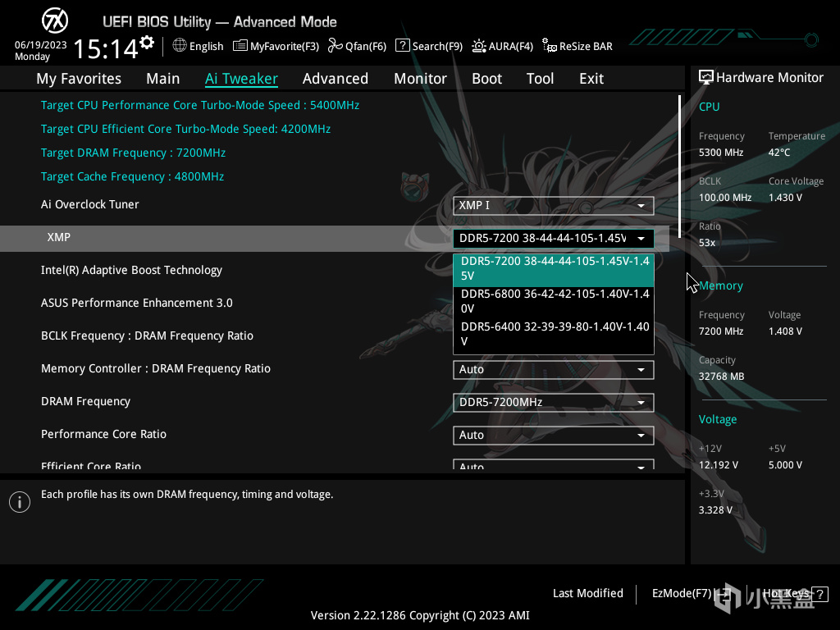Click the 15:14 clock display
Image resolution: width=840 pixels, height=630 pixels.
[106, 48]
